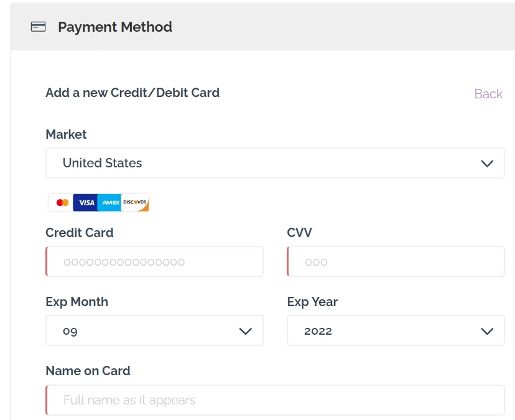Viewport: 515px width, 420px height.
Task: Click the Visa card logo
Action: click(85, 203)
